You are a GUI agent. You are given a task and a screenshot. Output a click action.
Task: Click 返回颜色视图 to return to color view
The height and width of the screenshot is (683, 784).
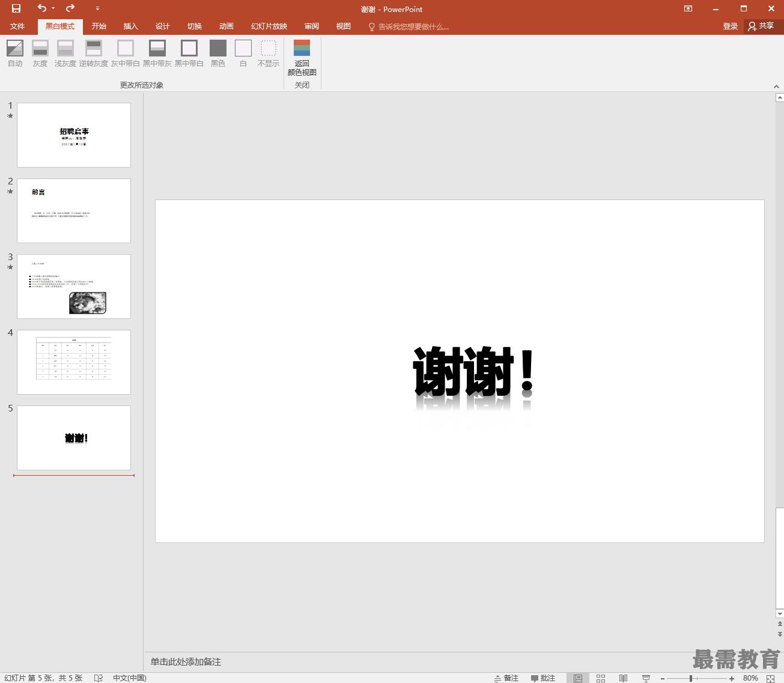(302, 58)
